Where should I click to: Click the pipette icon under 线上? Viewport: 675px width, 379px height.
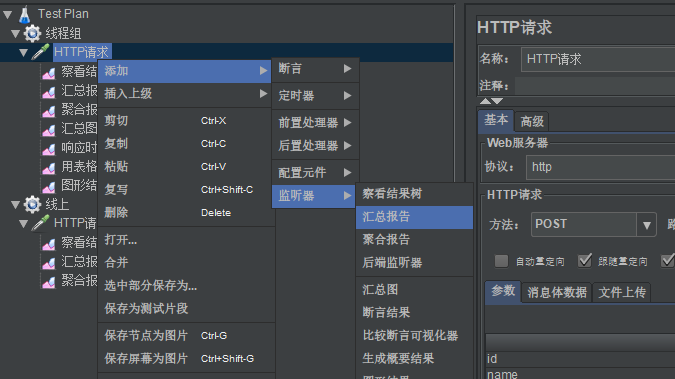tap(40, 223)
